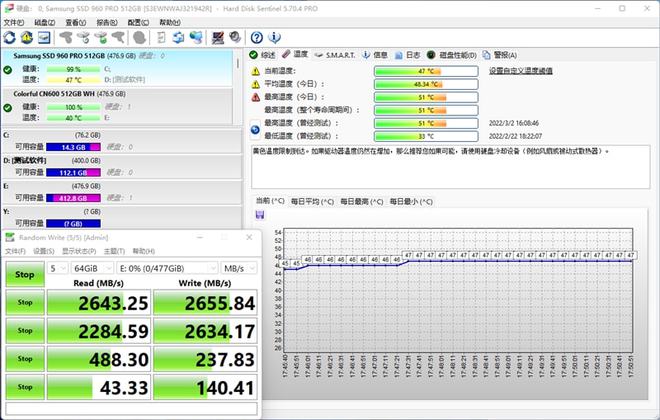660x420 pixels.
Task: Click the disk panel view toolbar icon
Action: (x=44, y=37)
